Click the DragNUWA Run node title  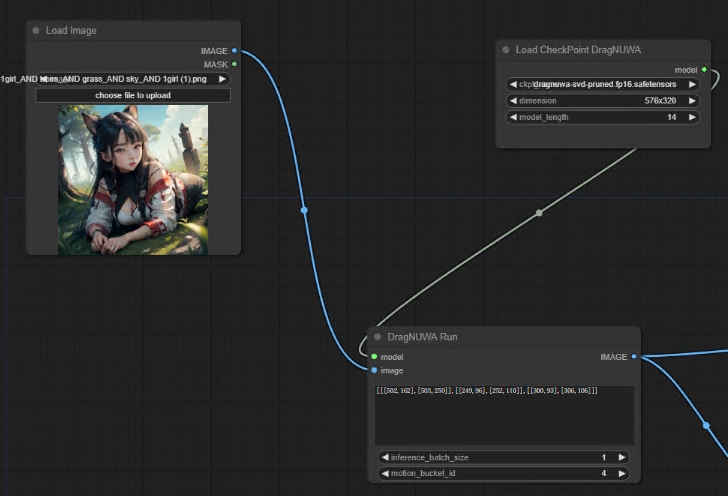(x=422, y=337)
